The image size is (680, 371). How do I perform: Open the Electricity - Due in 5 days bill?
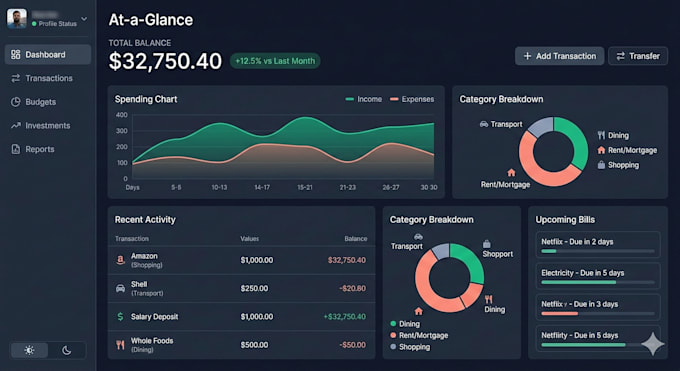[x=598, y=276]
